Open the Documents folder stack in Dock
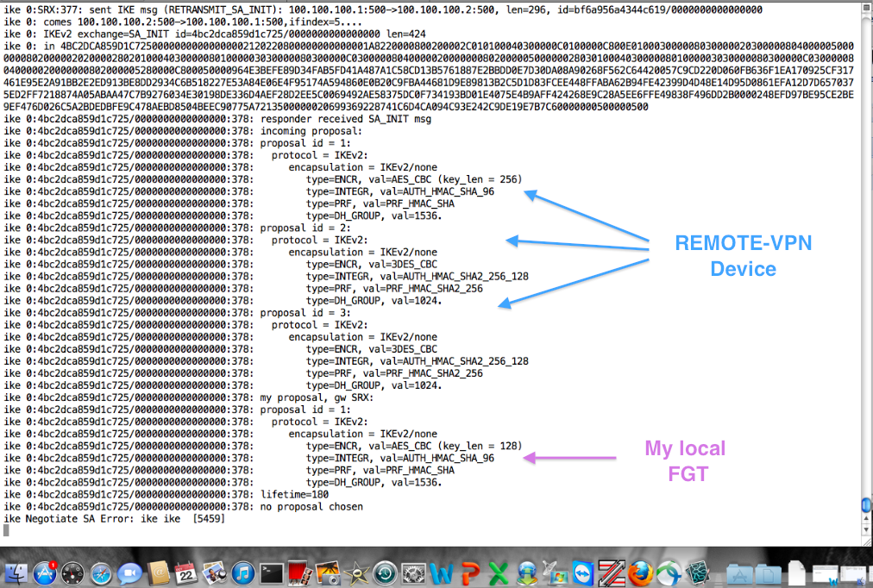Viewport: 873px width, 588px height. tap(768, 574)
